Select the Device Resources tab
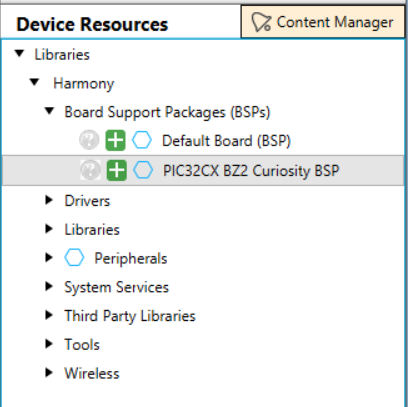 click(x=92, y=24)
